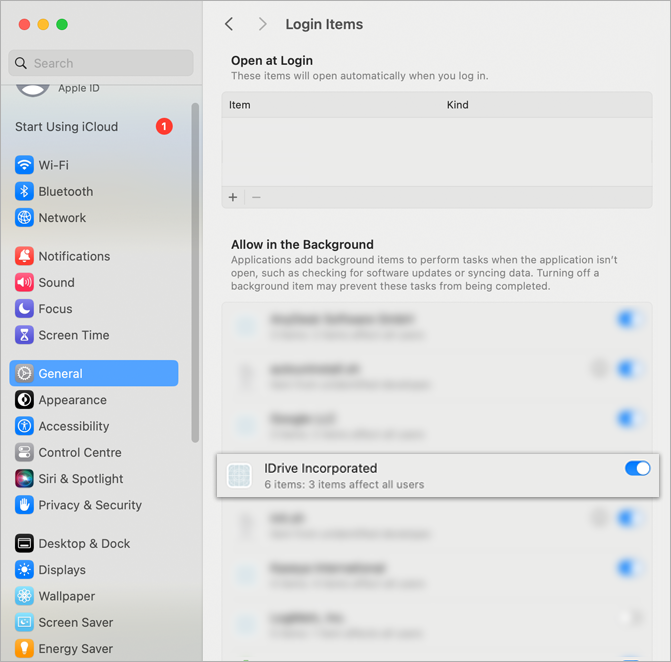Open Bluetooth settings icon
The image size is (671, 662).
[x=24, y=191]
